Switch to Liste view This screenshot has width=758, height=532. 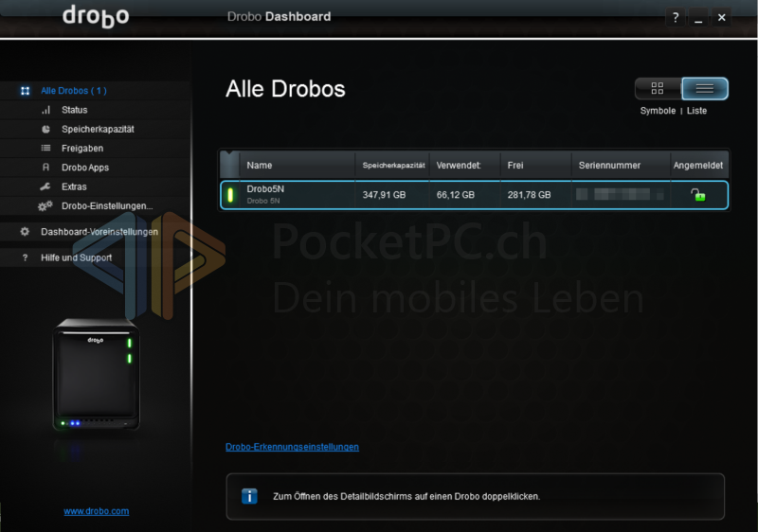click(705, 88)
